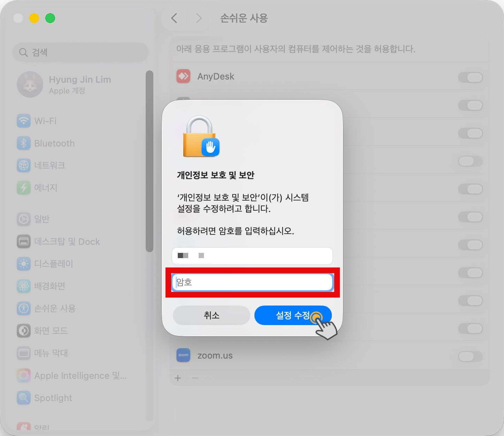Viewport: 504px width, 436px height.
Task: Click the sidebar scrollbar
Action: [150, 160]
